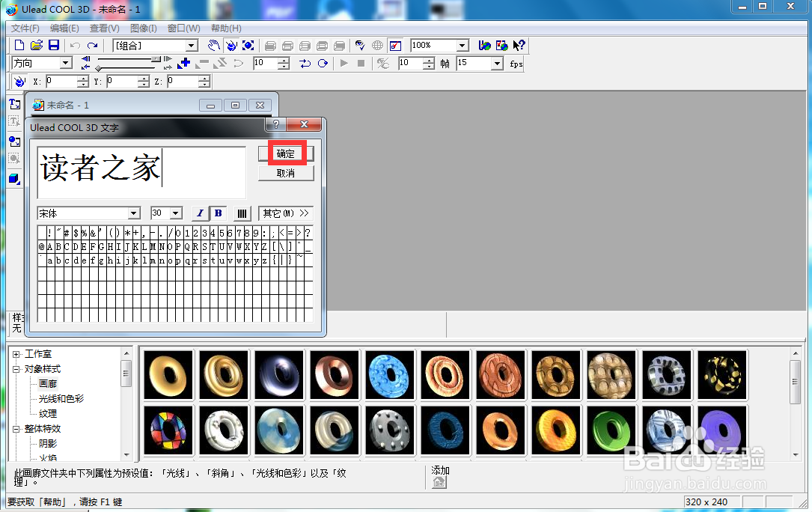Screen dimensions: 812x512
Task: Click the 其它(M) >> button
Action: click(x=286, y=213)
